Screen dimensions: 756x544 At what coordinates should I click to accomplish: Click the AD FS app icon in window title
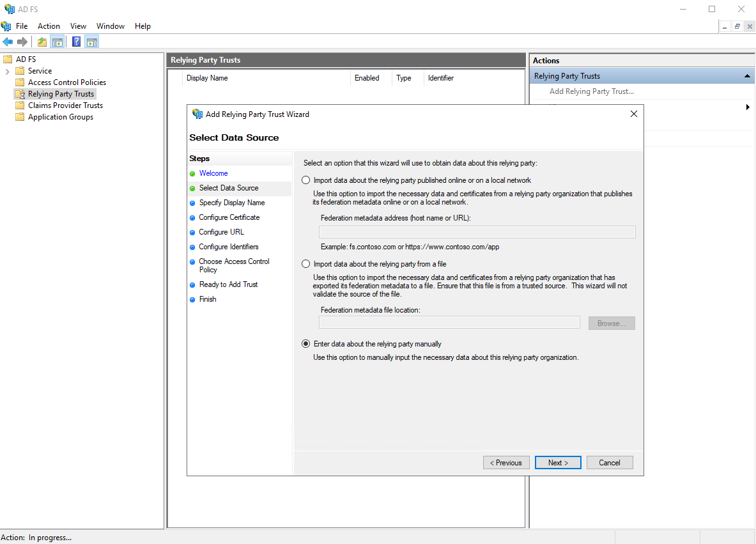tap(9, 9)
